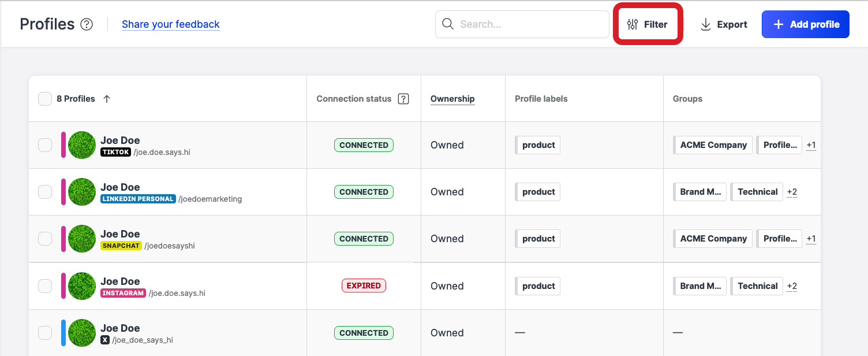Expand the +2 groups on the Instagram row
Screen dimensions: 868x356
pyautogui.click(x=791, y=285)
